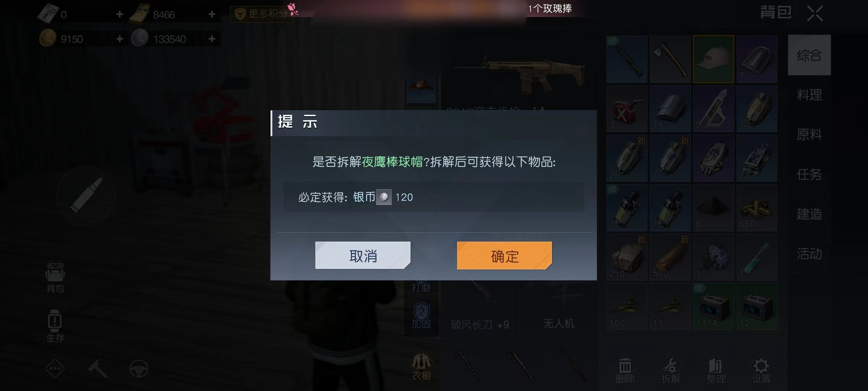868x391 pixels.
Task: Confirm dismantling with the orange 确定 button
Action: tap(505, 256)
